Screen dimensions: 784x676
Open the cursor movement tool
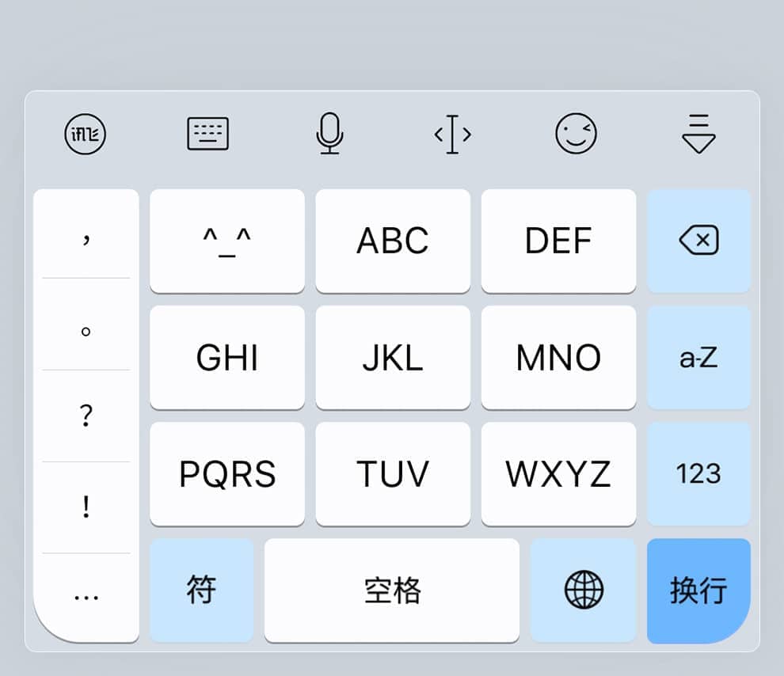pyautogui.click(x=452, y=134)
